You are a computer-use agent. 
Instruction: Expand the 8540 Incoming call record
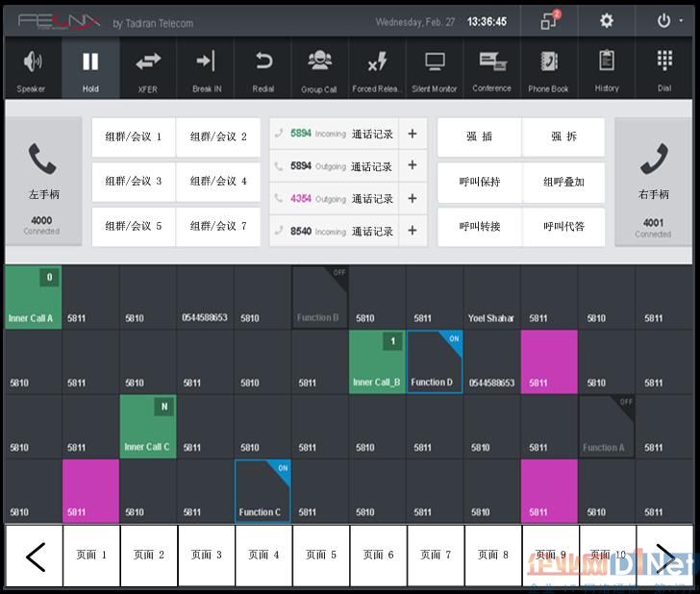coord(412,231)
